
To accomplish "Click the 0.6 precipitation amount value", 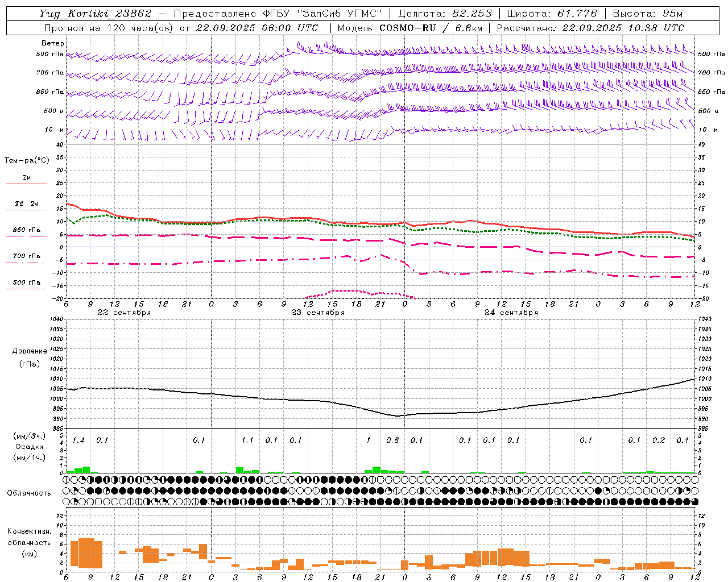I will [392, 440].
